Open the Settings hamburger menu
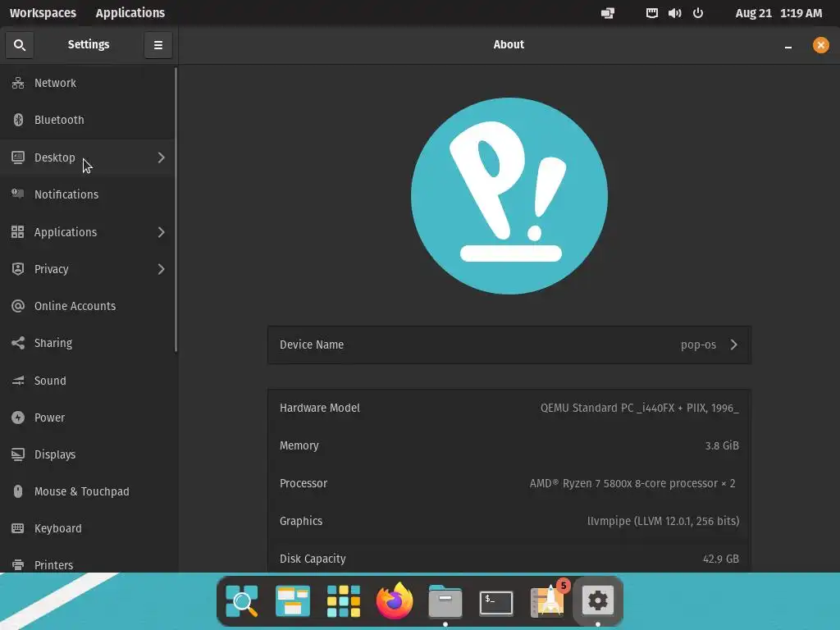The width and height of the screenshot is (840, 630). (x=158, y=45)
